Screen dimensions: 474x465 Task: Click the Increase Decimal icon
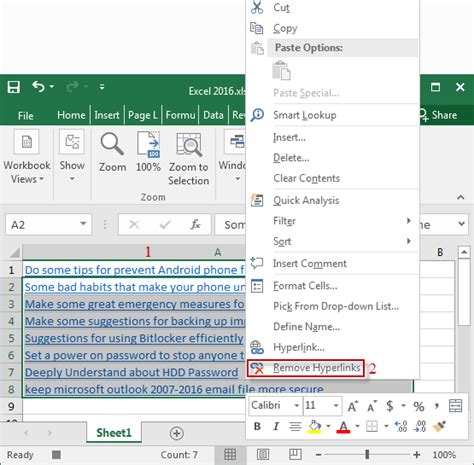(401, 426)
